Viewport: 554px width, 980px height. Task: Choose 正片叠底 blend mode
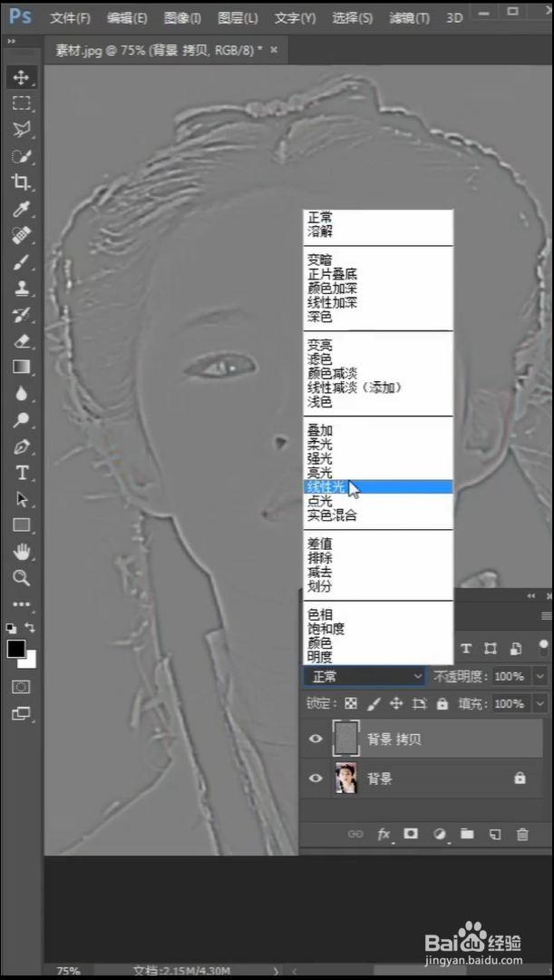click(378, 274)
